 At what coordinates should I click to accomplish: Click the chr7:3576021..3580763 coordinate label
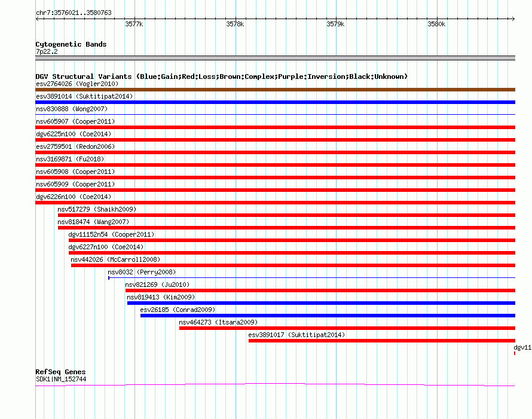click(74, 13)
